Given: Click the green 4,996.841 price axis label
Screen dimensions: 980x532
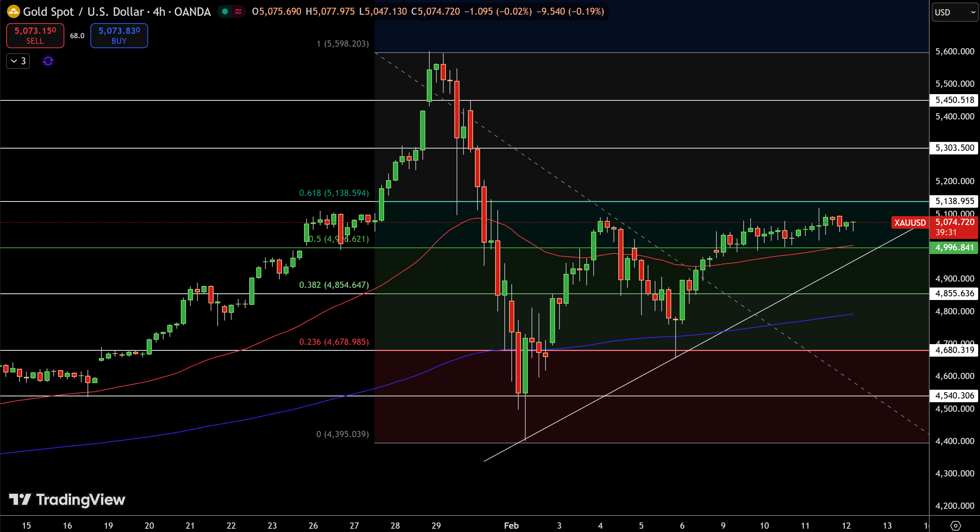Looking at the screenshot, I should click(x=954, y=248).
